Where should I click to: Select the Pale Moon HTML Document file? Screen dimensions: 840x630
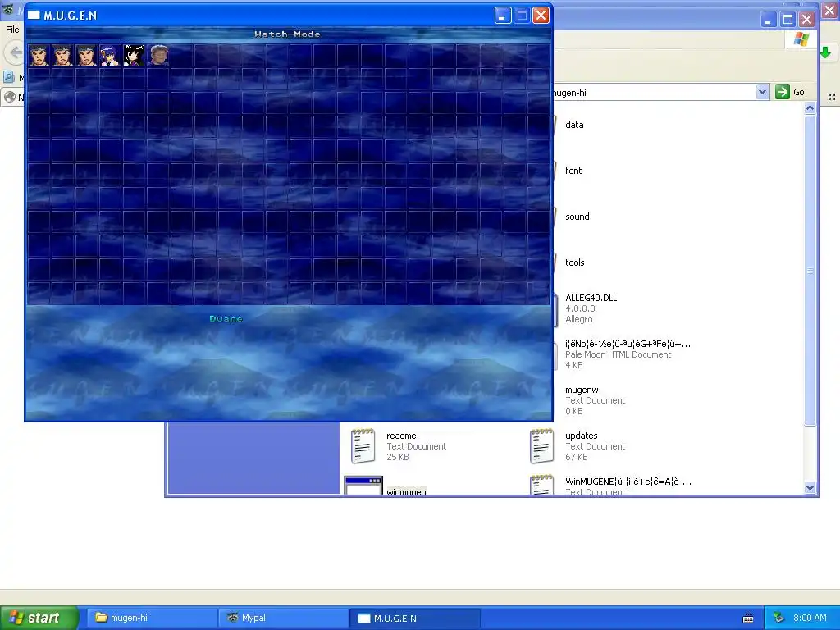pos(628,345)
